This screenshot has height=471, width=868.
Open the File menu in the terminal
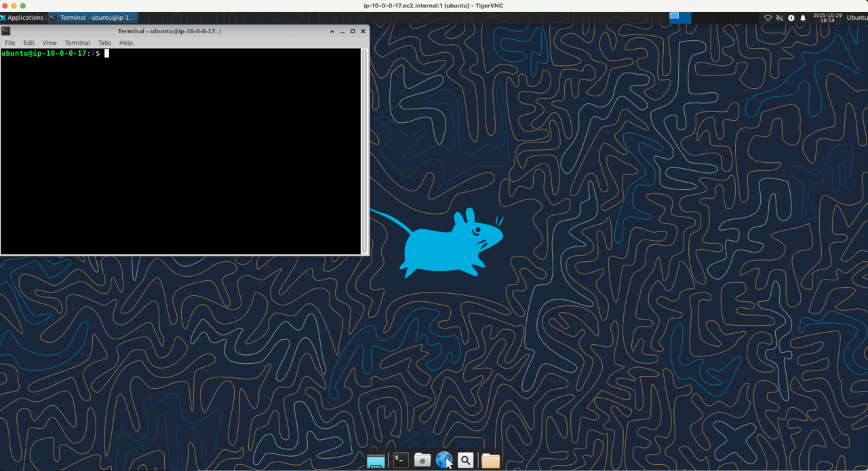tap(9, 42)
